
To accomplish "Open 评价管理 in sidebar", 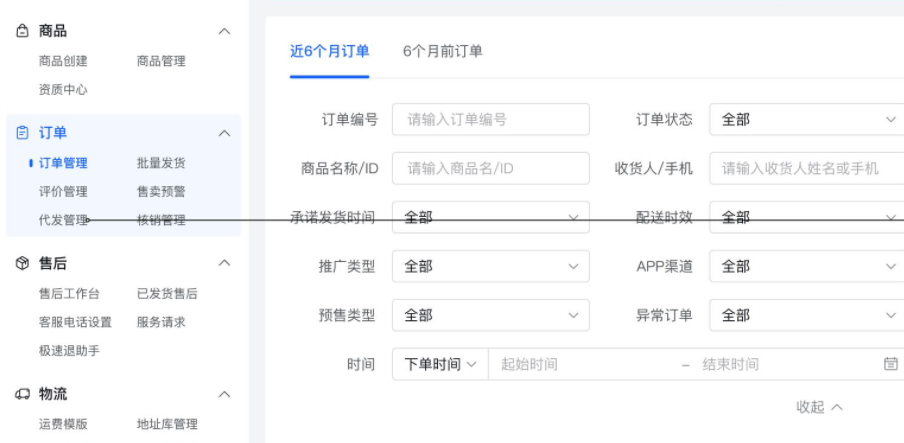I will [63, 192].
